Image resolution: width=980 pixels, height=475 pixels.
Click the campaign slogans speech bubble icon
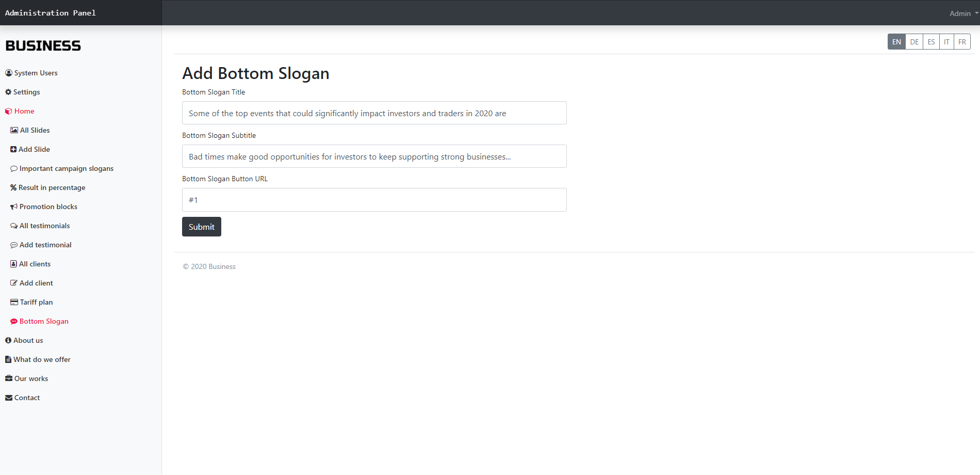tap(14, 168)
